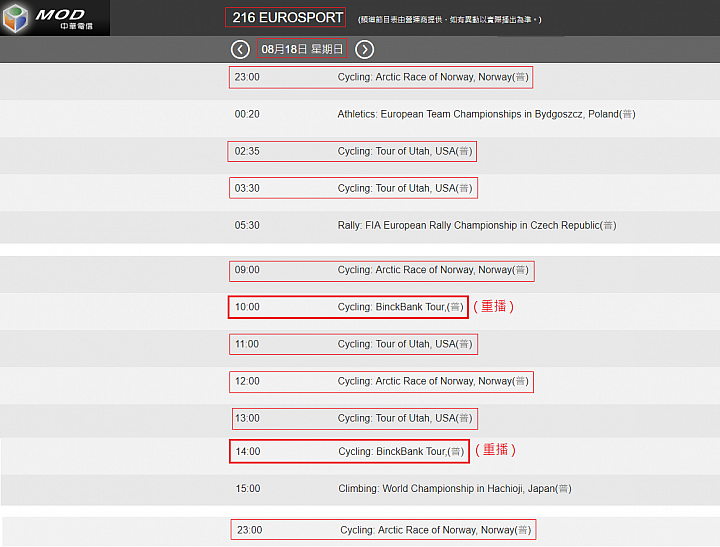Select the 11:00 Tour of Utah program

coord(352,344)
